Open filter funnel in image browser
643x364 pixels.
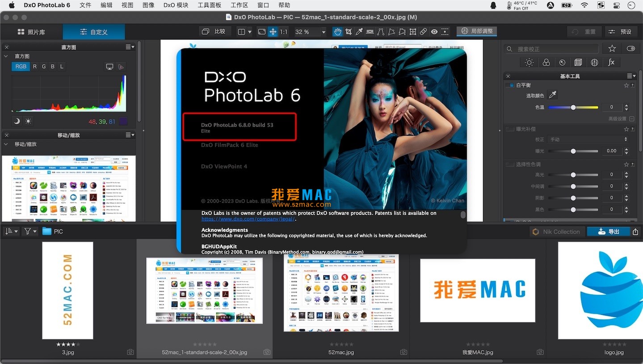(30, 231)
